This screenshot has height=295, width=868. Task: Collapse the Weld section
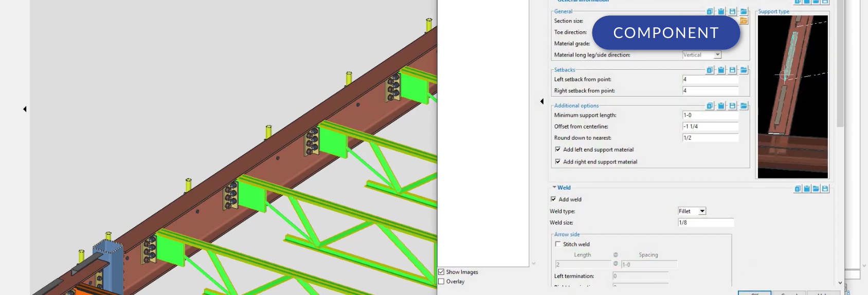tap(554, 188)
